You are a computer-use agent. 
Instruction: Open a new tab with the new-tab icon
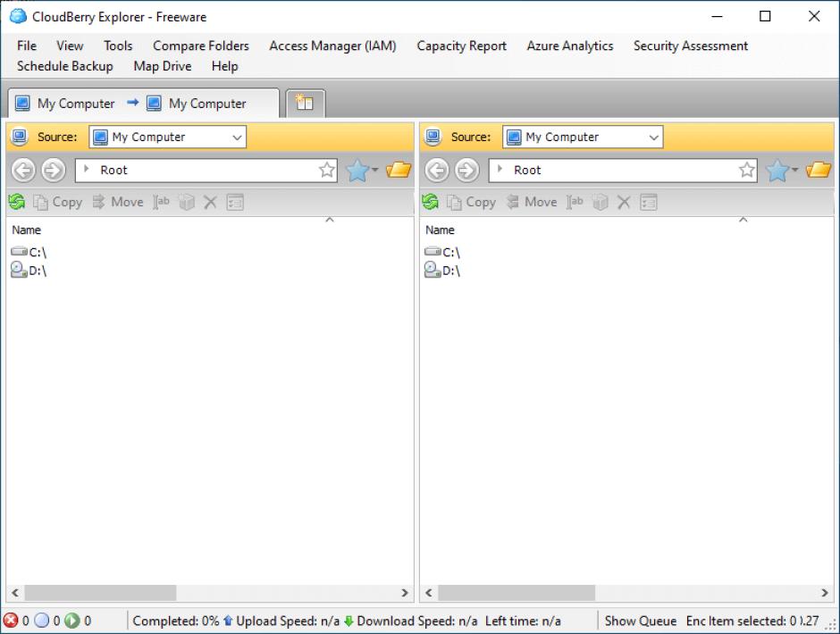(x=305, y=103)
